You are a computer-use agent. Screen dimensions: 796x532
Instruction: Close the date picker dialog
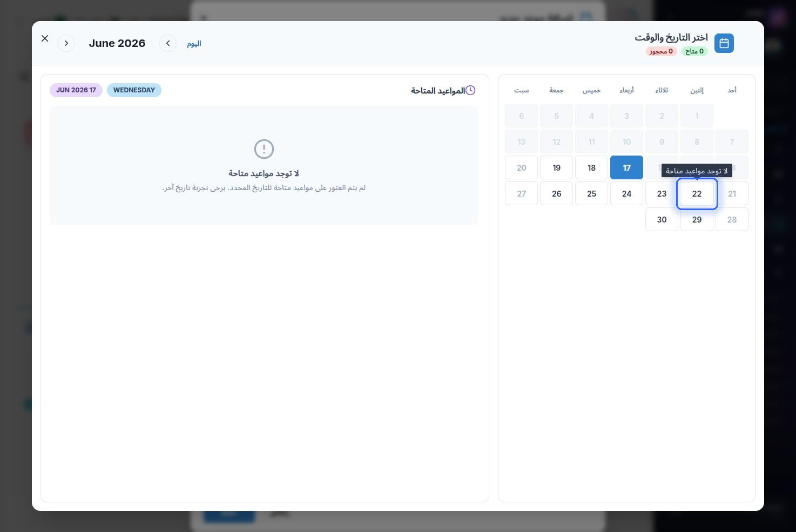coord(45,38)
